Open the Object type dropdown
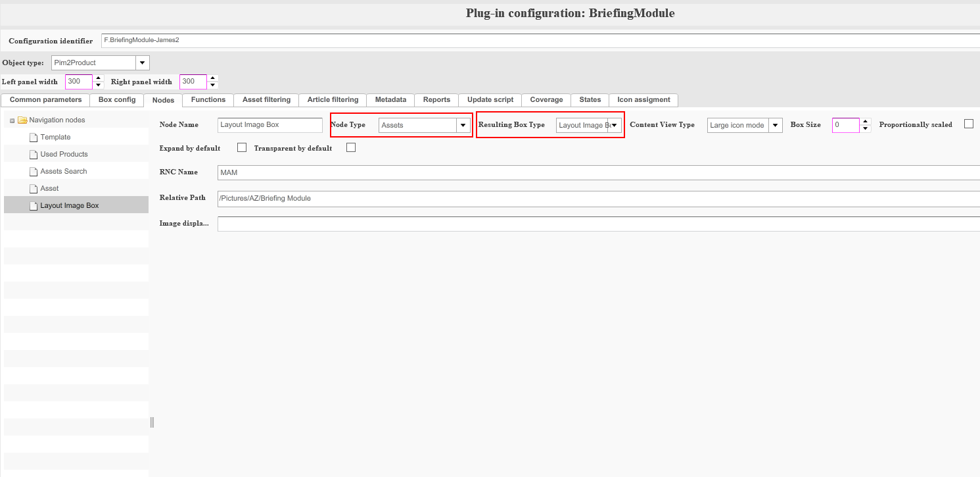The image size is (980, 477). (142, 63)
